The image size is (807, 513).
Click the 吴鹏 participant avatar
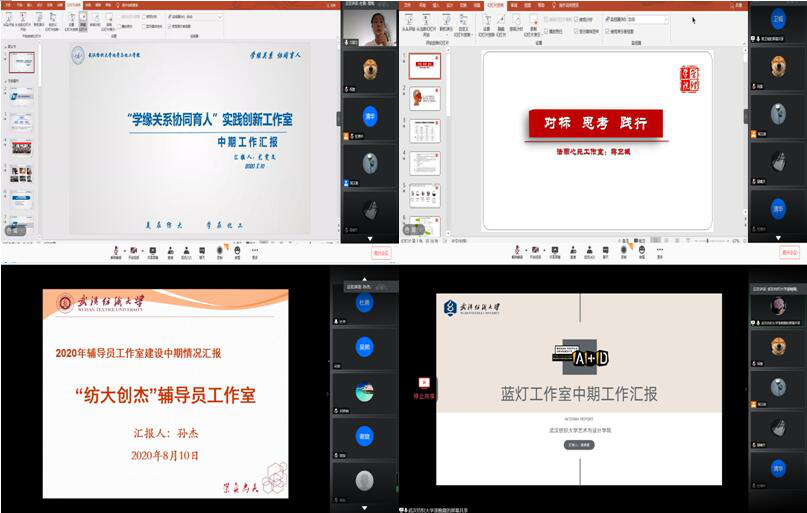(364, 348)
